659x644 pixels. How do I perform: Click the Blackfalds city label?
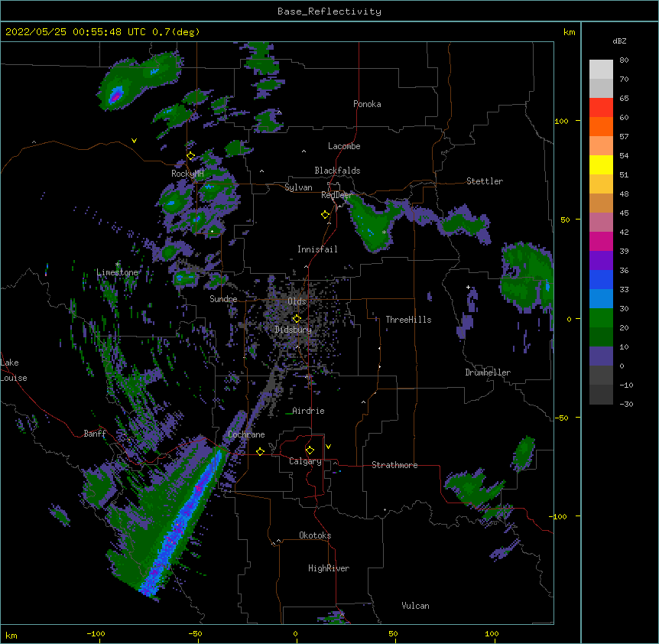click(337, 171)
